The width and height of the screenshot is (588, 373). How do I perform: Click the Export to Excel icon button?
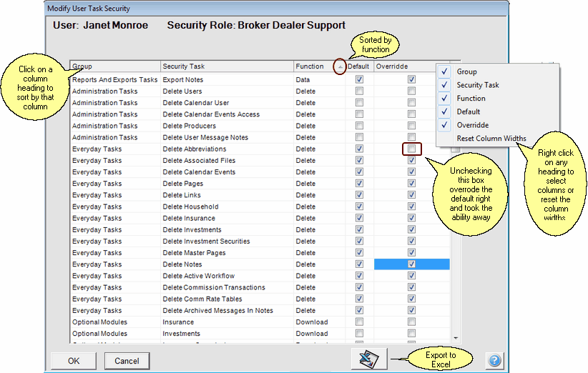point(369,359)
